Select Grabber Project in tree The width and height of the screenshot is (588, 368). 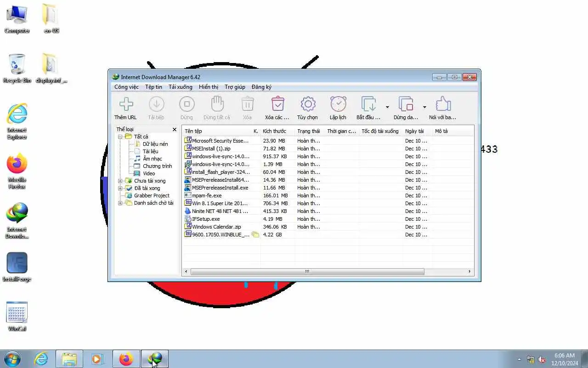point(152,195)
